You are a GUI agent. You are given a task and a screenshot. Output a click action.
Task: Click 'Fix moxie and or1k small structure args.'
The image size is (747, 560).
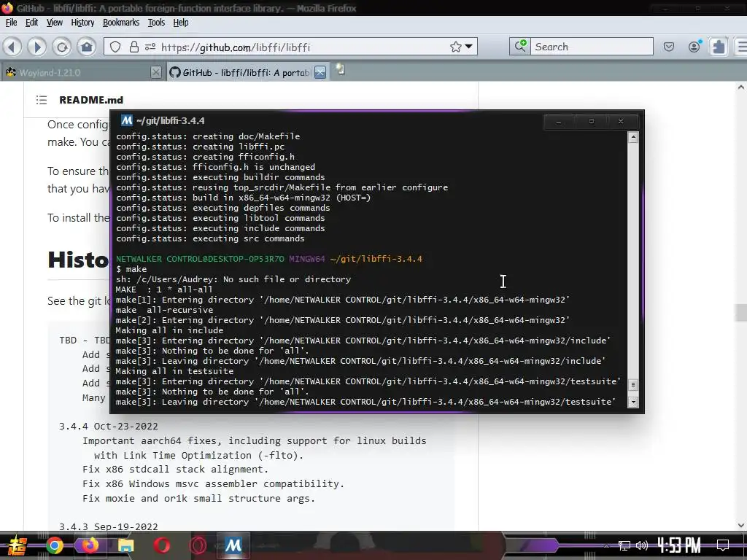(x=198, y=498)
